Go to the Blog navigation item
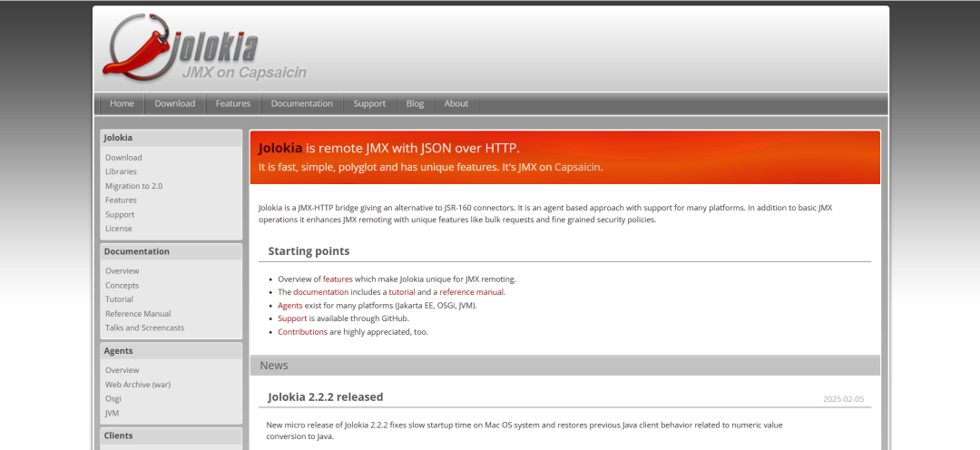The image size is (980, 450). pos(415,103)
